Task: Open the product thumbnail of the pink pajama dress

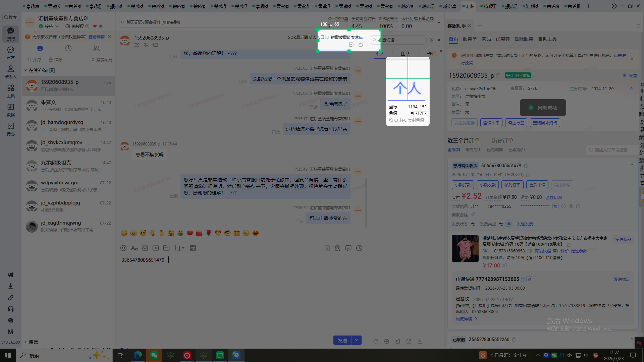Action: (x=465, y=248)
